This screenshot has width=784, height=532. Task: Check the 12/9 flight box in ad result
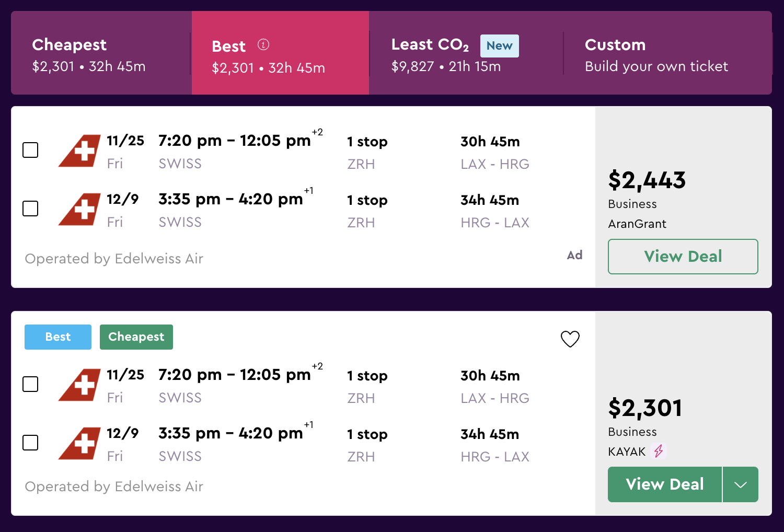(x=30, y=209)
